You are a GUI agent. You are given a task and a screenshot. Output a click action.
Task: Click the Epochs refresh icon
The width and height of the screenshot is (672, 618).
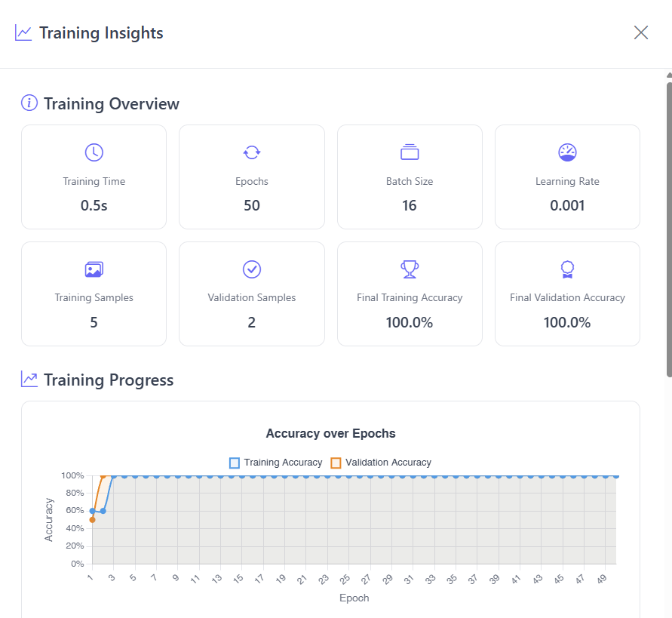point(252,152)
